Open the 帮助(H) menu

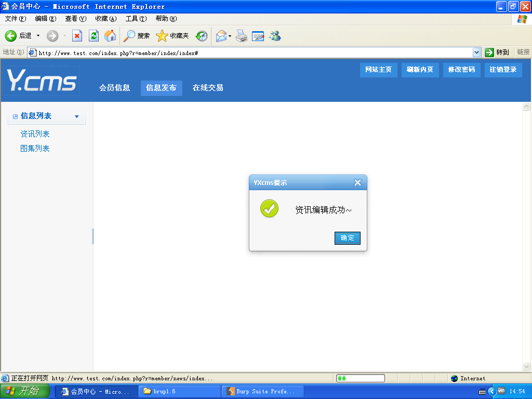166,19
